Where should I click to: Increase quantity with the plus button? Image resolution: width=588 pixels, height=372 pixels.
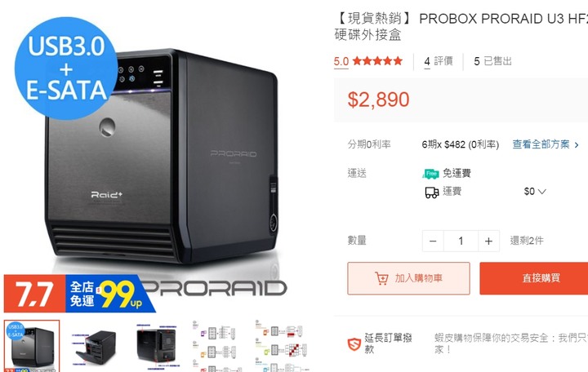[488, 241]
